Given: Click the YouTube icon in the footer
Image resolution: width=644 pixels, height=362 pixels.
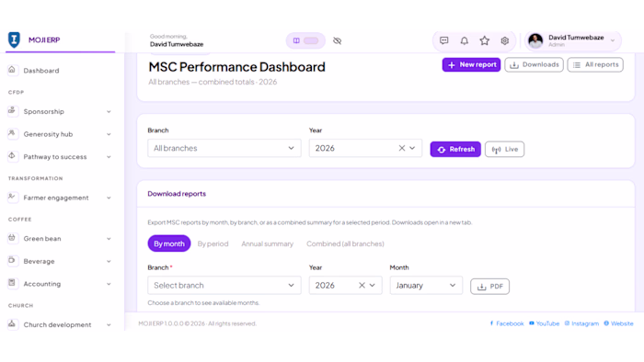Looking at the screenshot, I should [x=532, y=323].
